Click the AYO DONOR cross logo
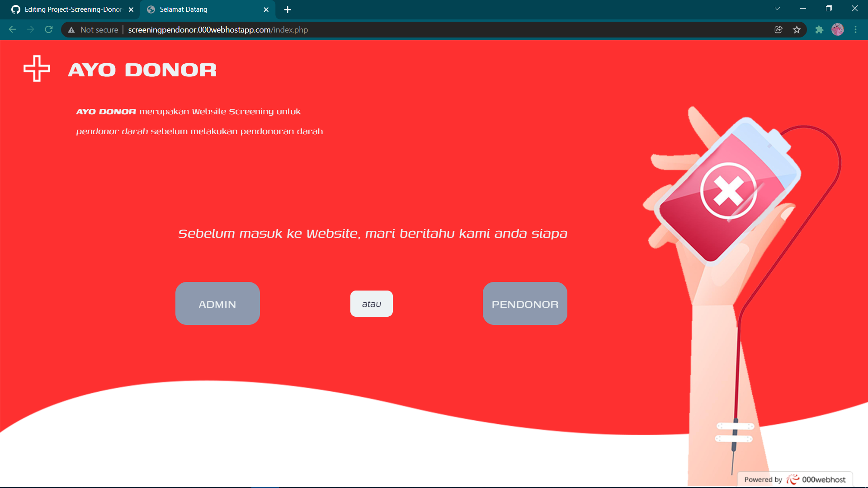 pos(37,68)
